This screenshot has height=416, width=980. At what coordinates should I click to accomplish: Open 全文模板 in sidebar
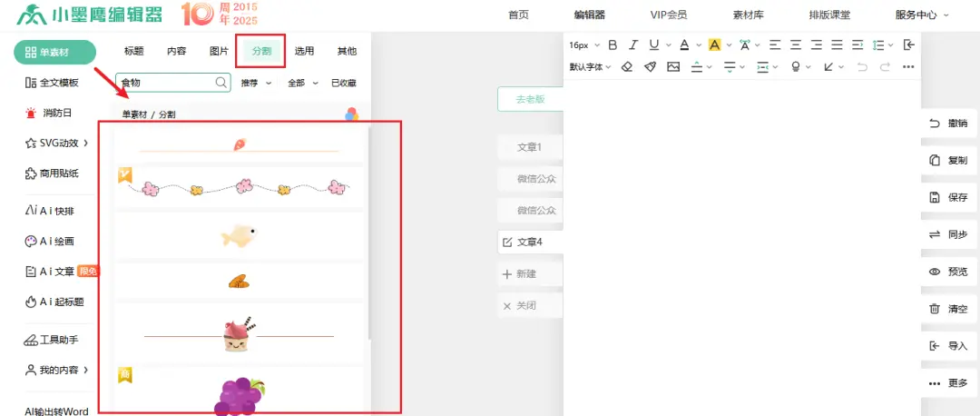click(x=52, y=83)
